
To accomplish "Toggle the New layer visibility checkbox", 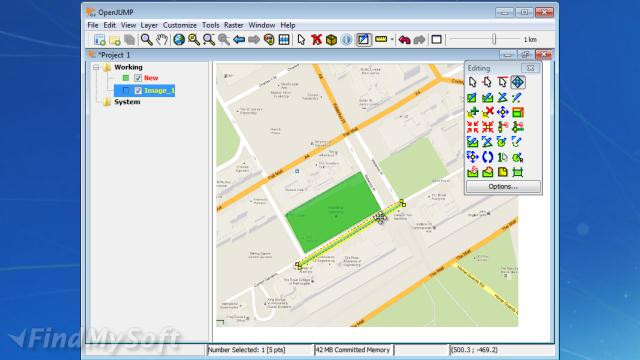I will click(x=138, y=78).
